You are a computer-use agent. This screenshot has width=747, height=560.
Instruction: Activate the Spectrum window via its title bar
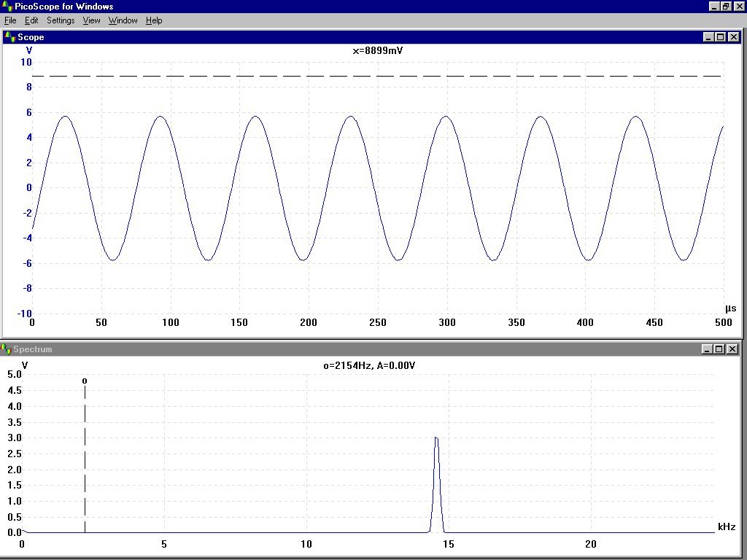pos(365,349)
